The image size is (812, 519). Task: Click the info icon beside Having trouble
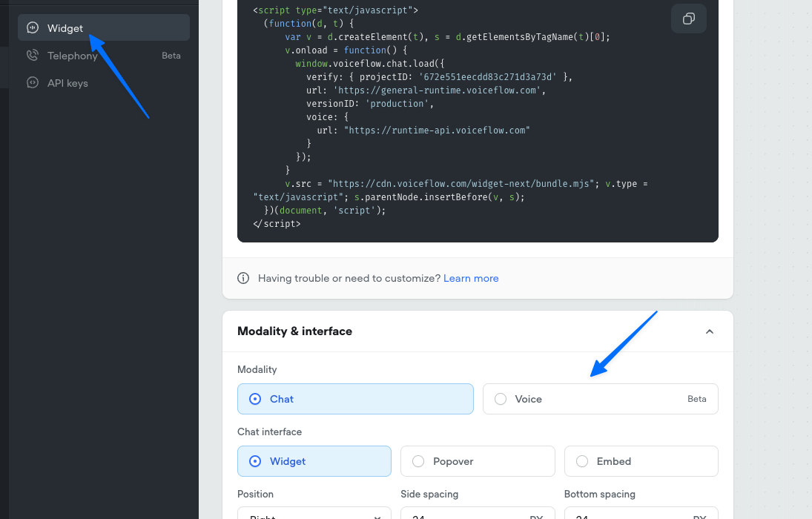[x=243, y=278]
